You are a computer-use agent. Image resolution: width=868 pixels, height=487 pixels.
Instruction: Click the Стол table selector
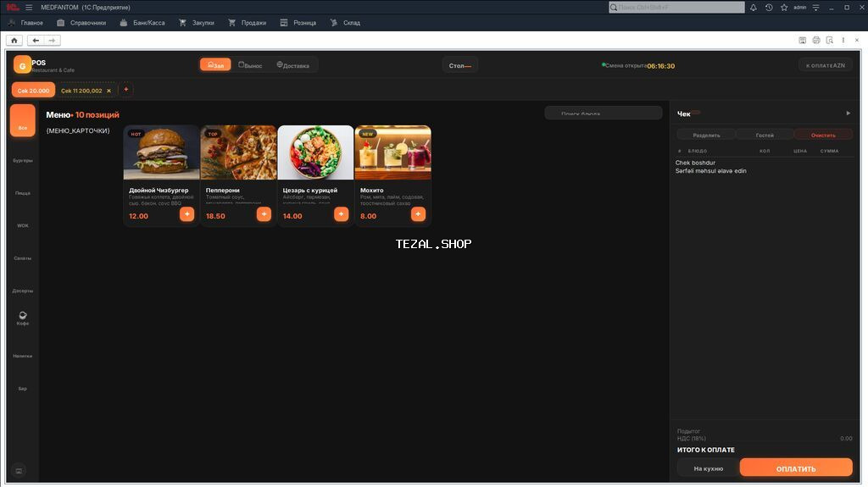460,65
